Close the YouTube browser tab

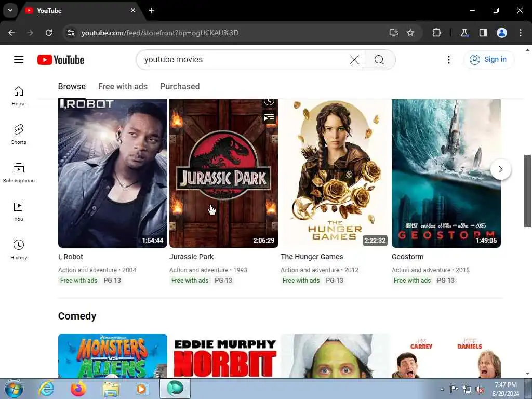point(133,10)
